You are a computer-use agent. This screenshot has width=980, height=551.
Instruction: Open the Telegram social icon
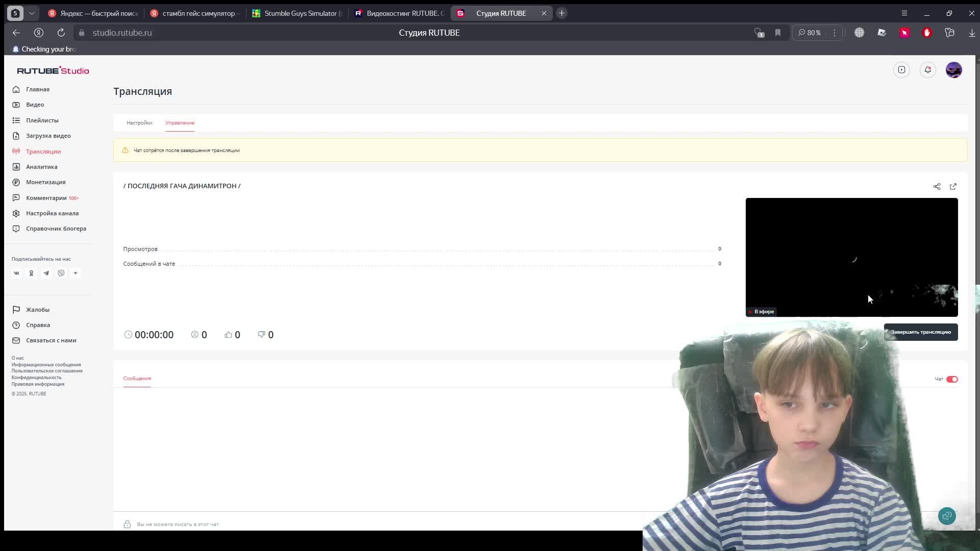(46, 273)
